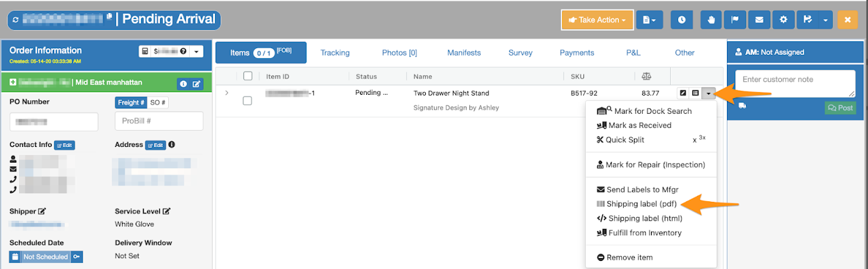Click the envelope email icon button
The image size is (868, 269).
759,20
